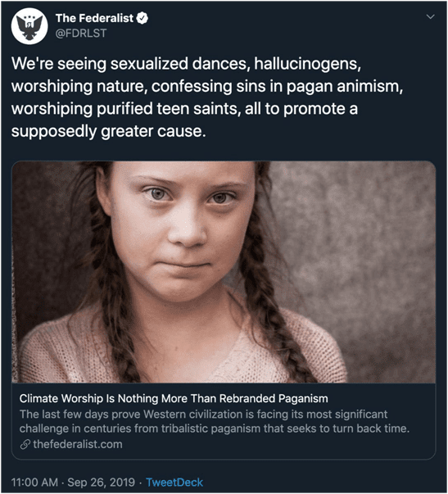Open the article preview photo
The height and width of the screenshot is (494, 448).
pos(224,272)
